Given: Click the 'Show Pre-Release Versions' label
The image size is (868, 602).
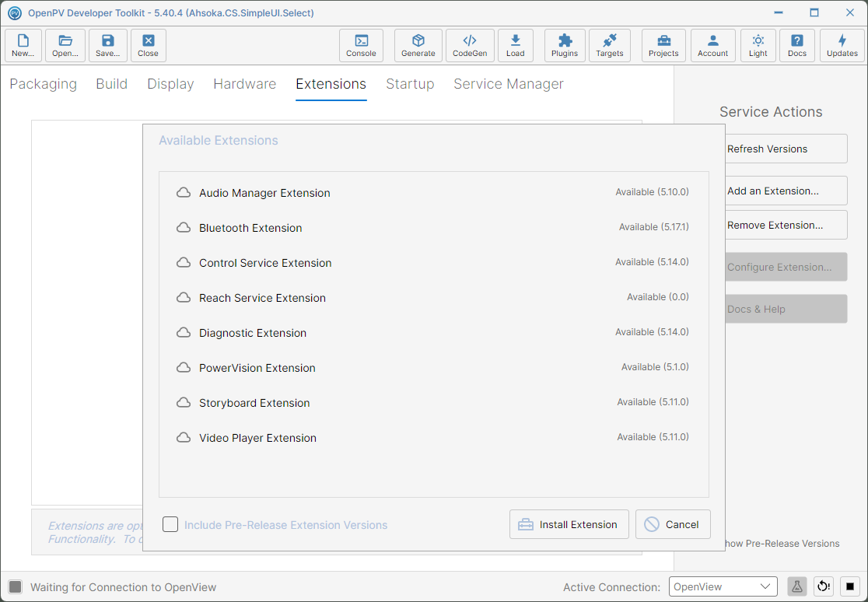Looking at the screenshot, I should pyautogui.click(x=782, y=544).
